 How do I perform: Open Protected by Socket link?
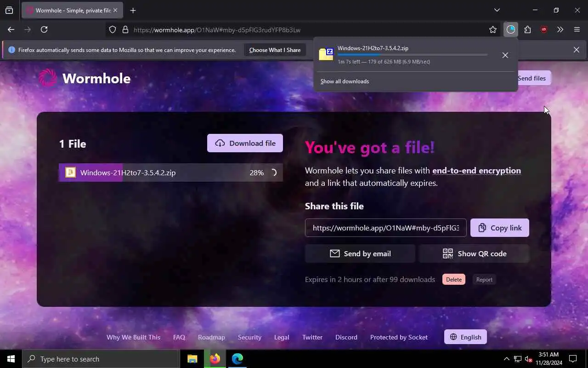point(399,337)
